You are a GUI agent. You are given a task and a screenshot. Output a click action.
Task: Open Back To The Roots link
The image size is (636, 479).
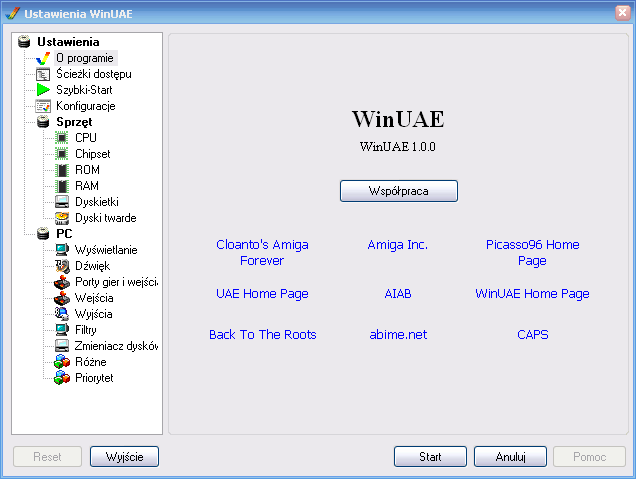click(x=262, y=334)
